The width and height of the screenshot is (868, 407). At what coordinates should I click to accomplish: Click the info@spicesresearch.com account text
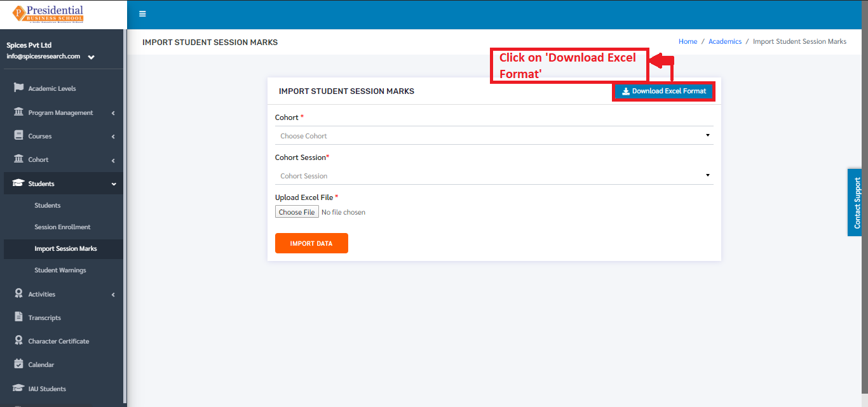point(43,56)
